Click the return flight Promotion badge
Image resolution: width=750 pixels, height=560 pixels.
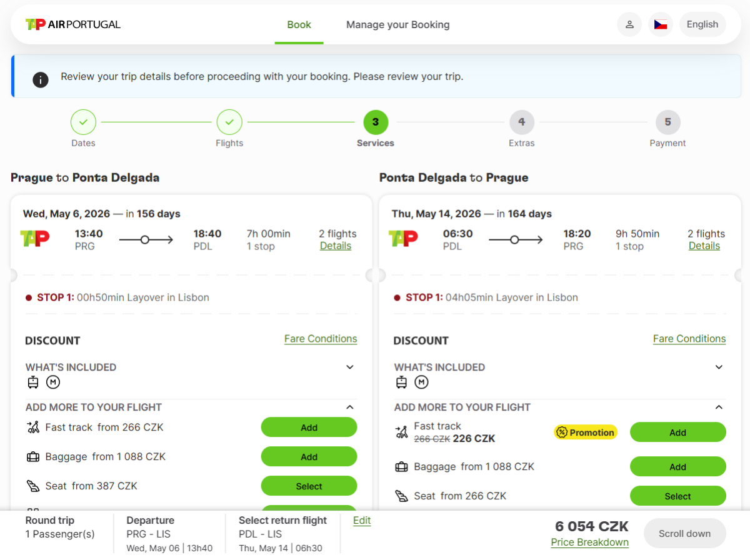click(586, 432)
